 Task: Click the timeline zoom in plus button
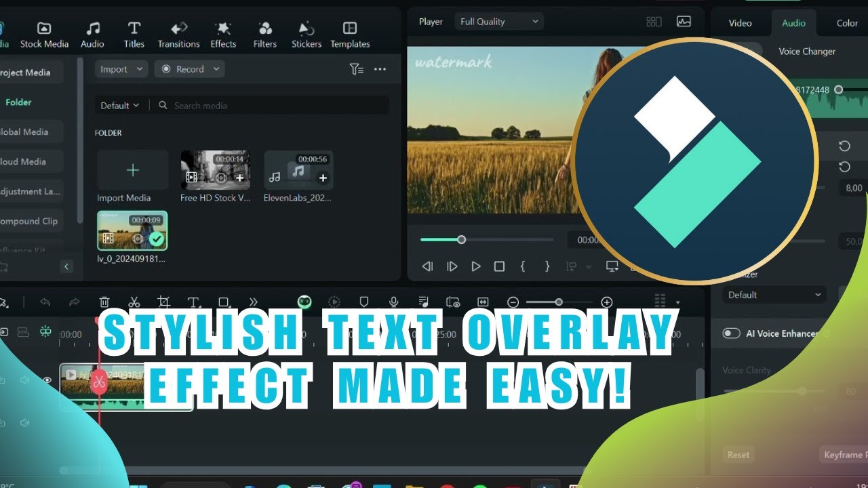(607, 302)
